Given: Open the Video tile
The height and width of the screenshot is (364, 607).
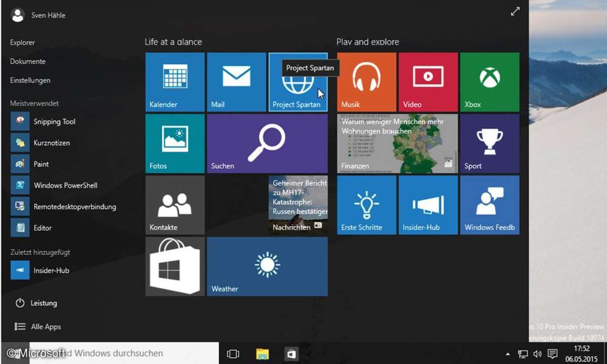Looking at the screenshot, I should pos(428,82).
